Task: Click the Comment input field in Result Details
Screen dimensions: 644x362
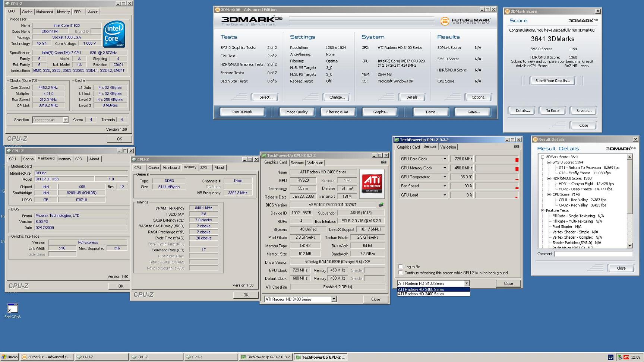Action: click(593, 254)
